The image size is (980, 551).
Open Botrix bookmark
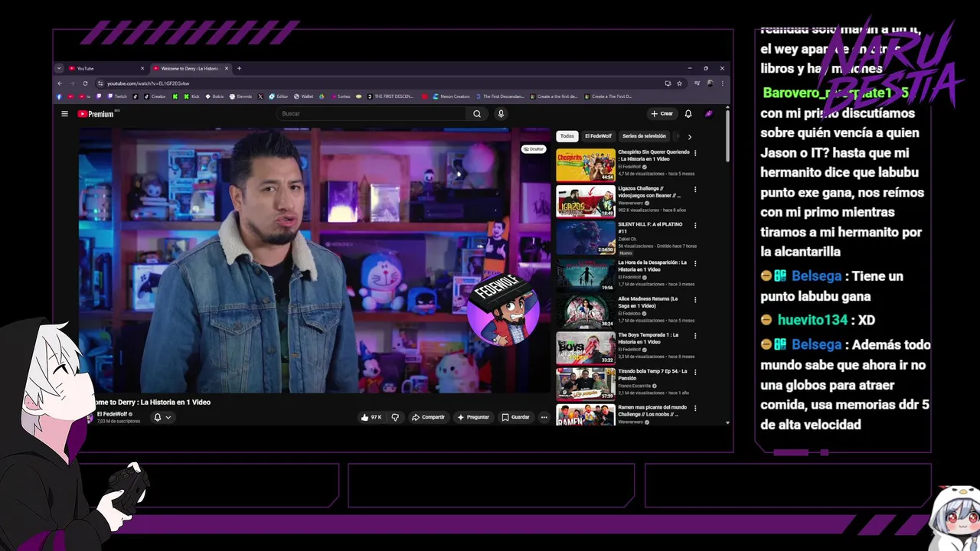tap(214, 96)
